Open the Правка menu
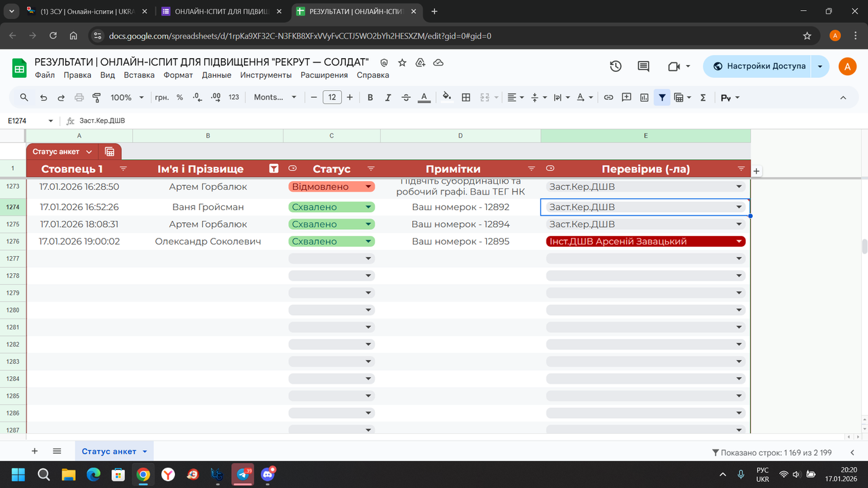This screenshot has height=488, width=868. [x=77, y=75]
